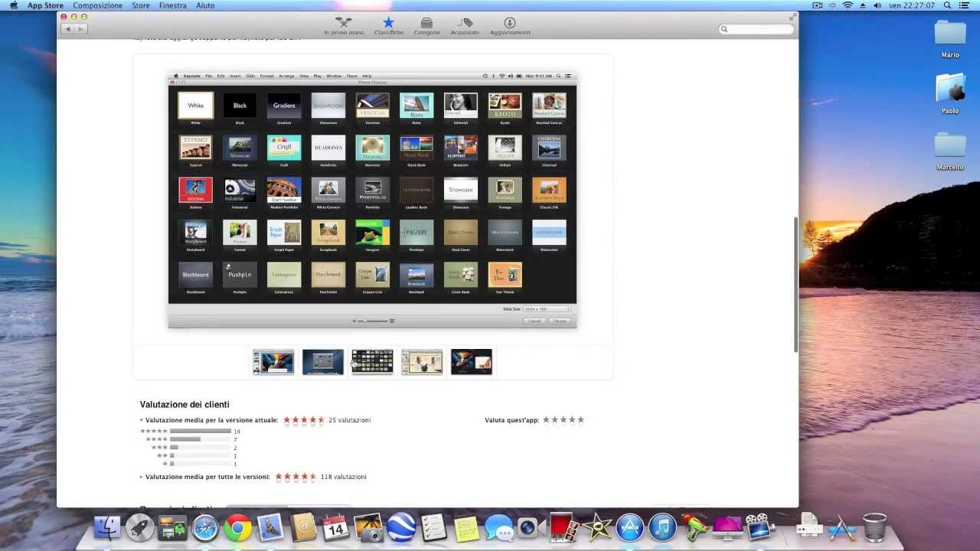This screenshot has width=980, height=551.
Task: Rate this app one star
Action: coord(546,419)
